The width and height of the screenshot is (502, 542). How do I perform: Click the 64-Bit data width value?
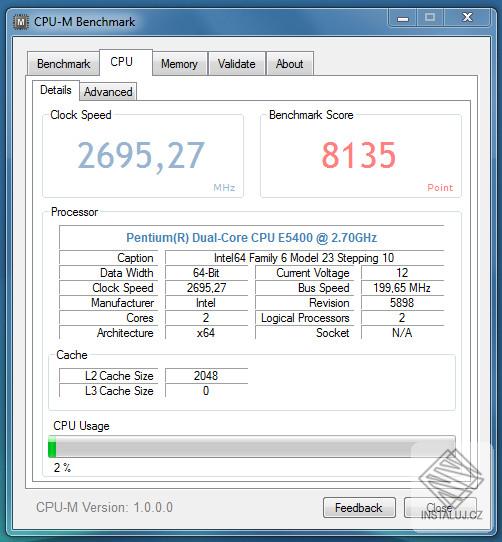(x=206, y=273)
